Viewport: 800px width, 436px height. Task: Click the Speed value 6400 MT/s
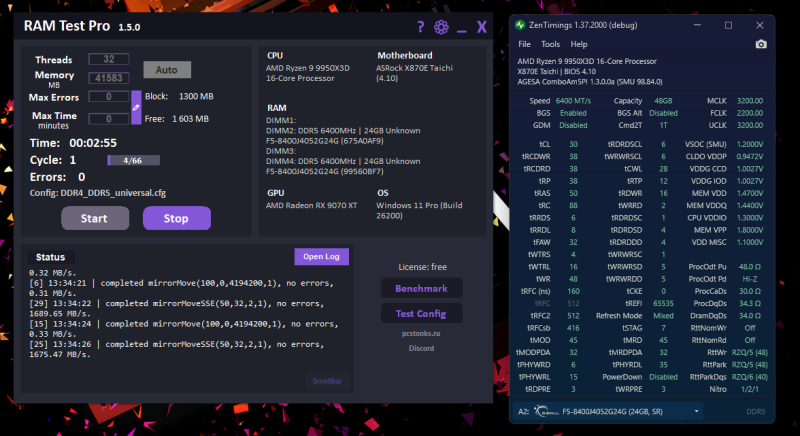point(573,101)
